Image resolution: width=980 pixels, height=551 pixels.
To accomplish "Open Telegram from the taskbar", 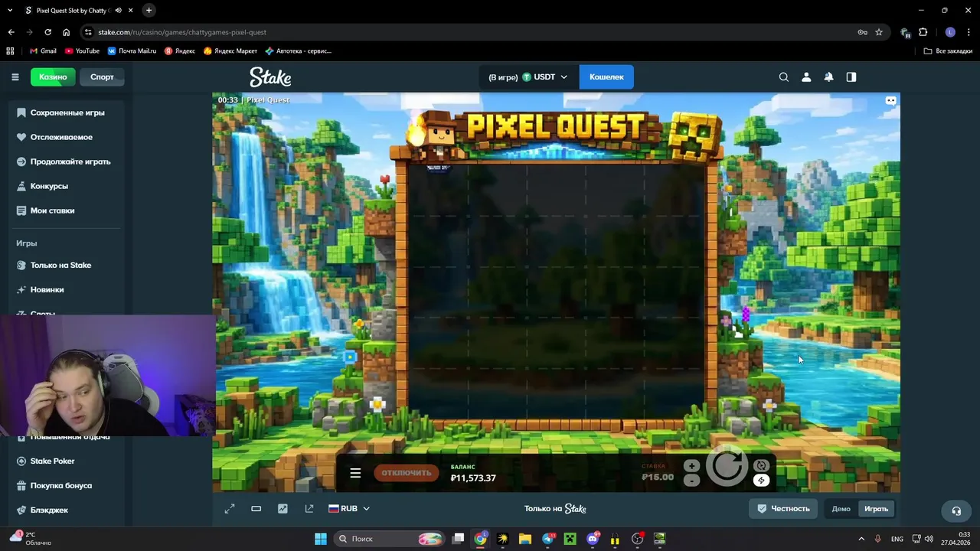I will tap(547, 539).
